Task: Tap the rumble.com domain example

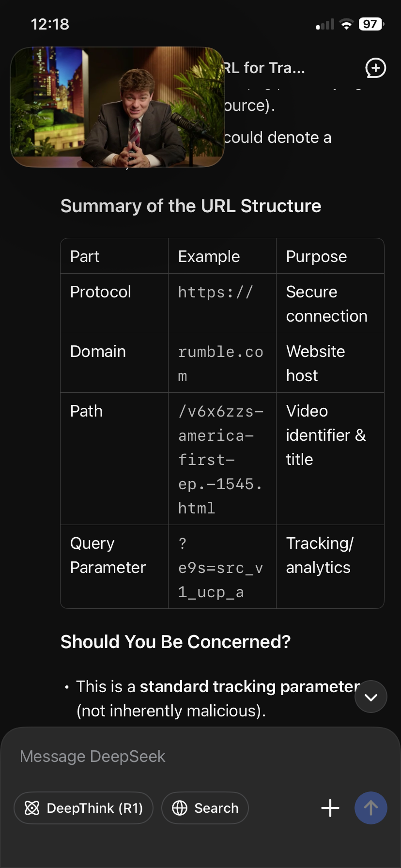Action: point(221,363)
